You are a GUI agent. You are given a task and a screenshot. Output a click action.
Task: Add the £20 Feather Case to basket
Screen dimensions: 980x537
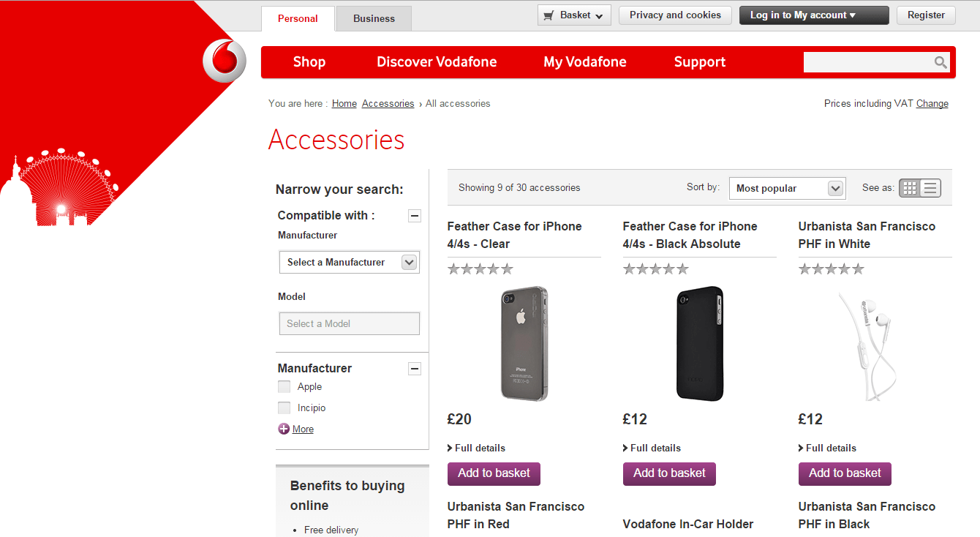coord(494,473)
